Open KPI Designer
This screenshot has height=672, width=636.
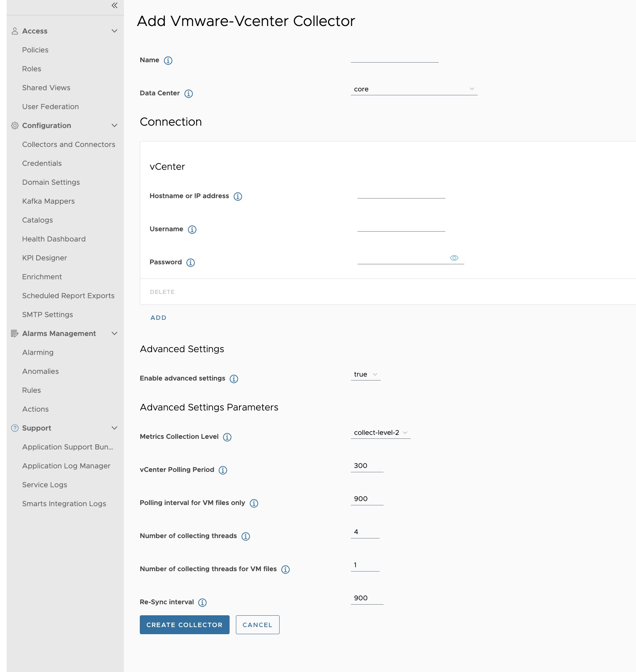(x=45, y=258)
